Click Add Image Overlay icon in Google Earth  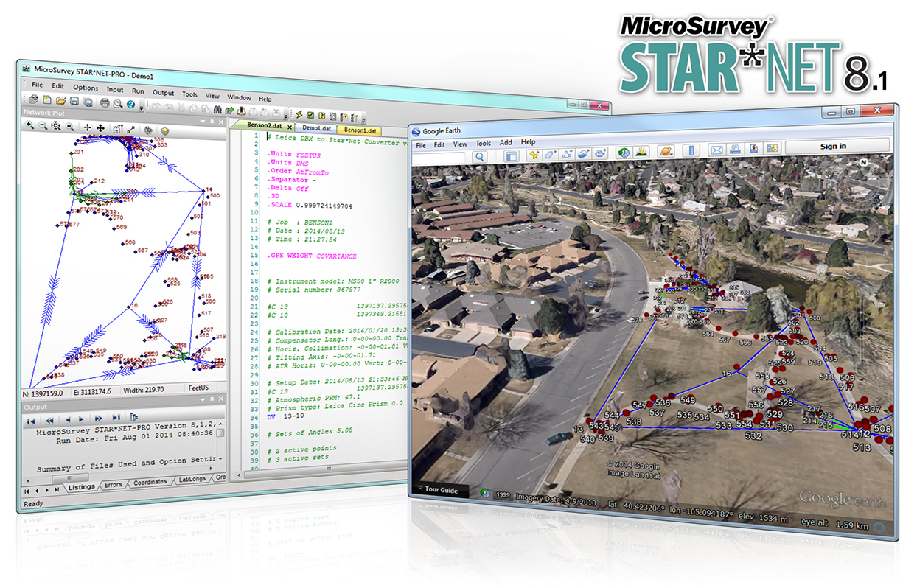pyautogui.click(x=584, y=154)
